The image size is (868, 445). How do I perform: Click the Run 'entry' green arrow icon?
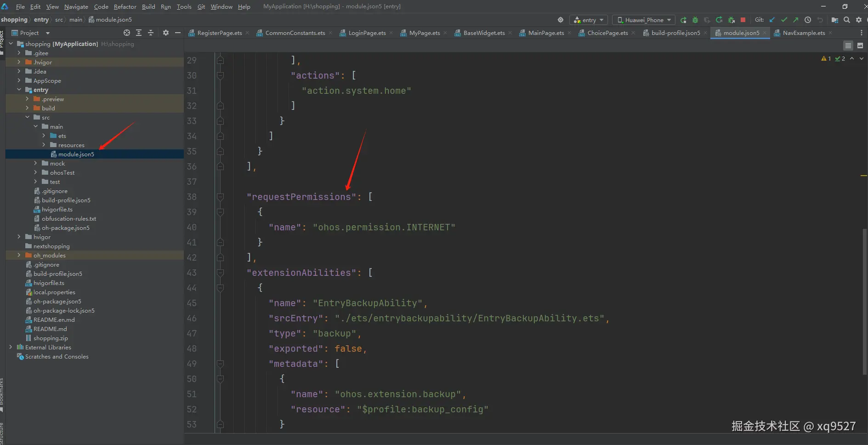coord(683,20)
